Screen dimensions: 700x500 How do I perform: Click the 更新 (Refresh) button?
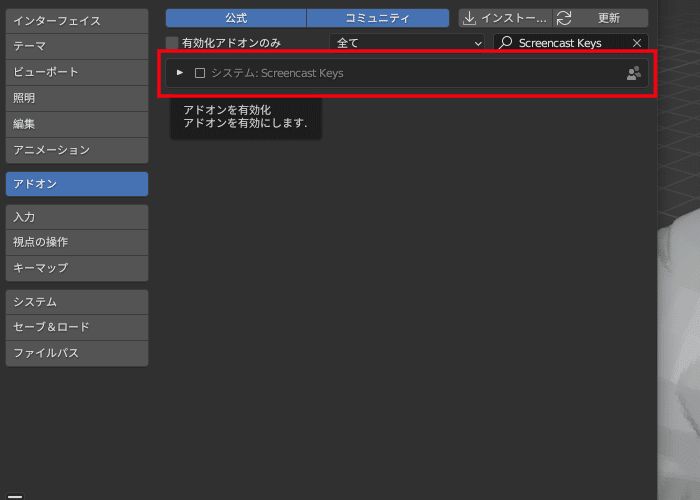600,18
